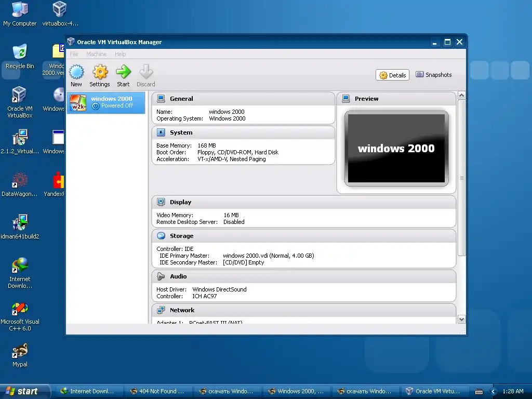Click the Preview section icon
This screenshot has width=532, height=399.
tap(345, 99)
